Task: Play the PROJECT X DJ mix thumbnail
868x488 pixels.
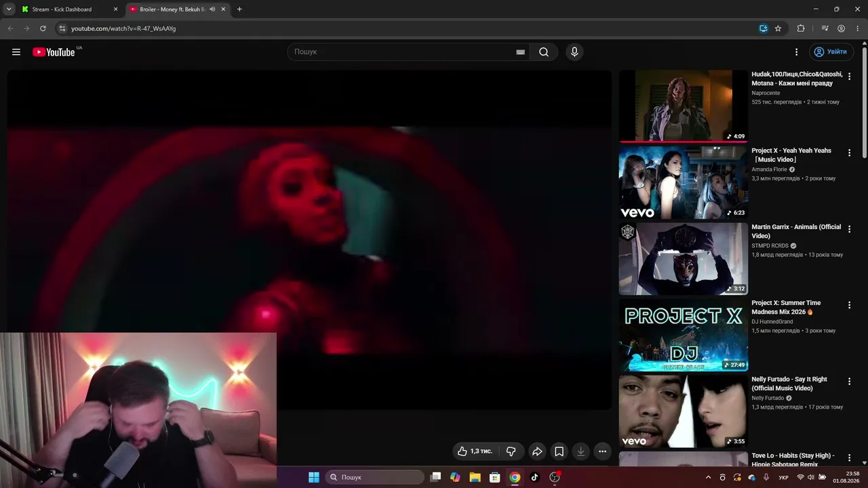Action: [684, 335]
